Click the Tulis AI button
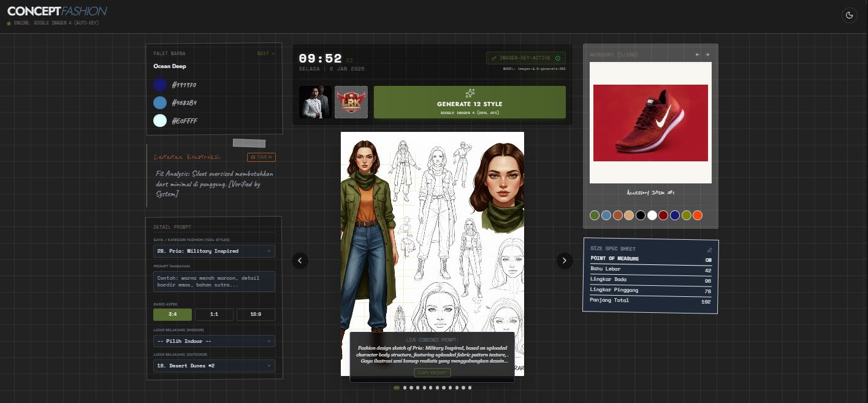The height and width of the screenshot is (403, 868). click(262, 157)
